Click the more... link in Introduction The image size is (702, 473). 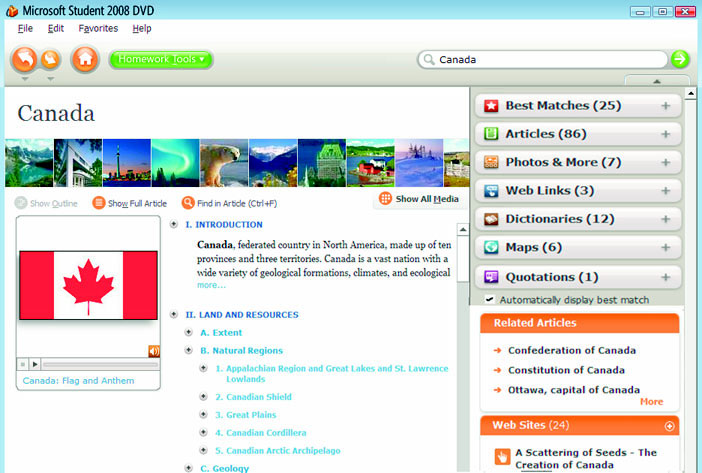pos(211,285)
